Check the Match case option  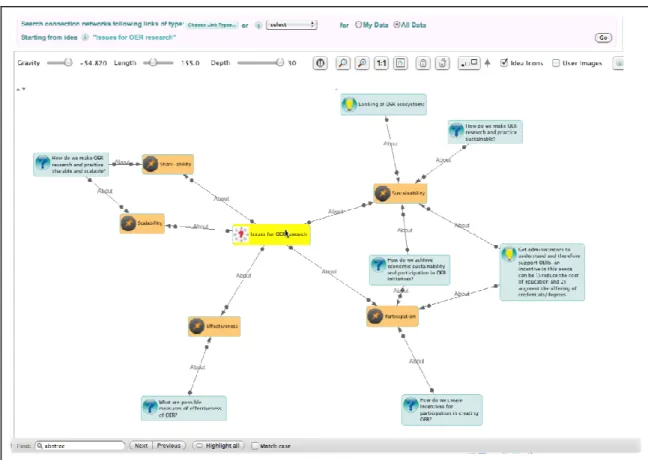coord(255,446)
